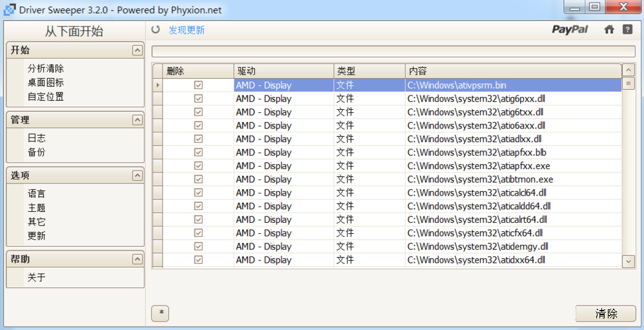Collapse the 帮助 section
This screenshot has width=644, height=330.
click(x=137, y=260)
